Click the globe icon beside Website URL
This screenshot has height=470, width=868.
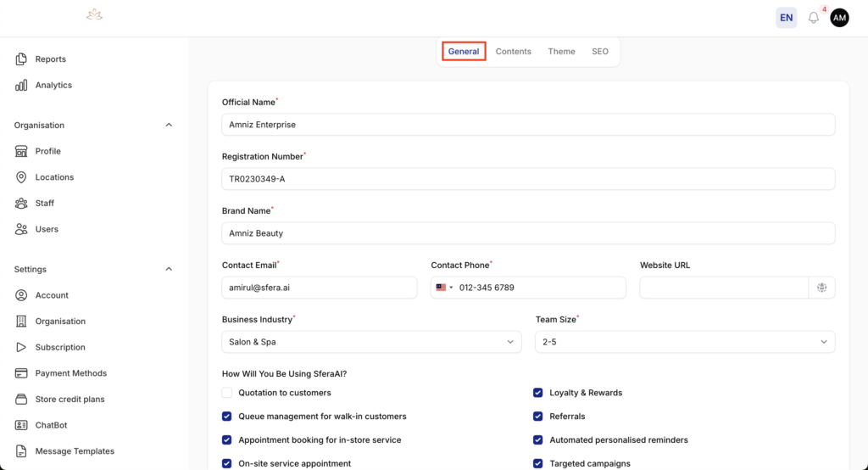[x=821, y=288]
